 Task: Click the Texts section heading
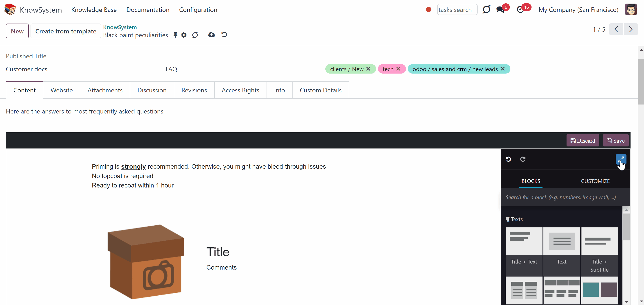coord(514,219)
